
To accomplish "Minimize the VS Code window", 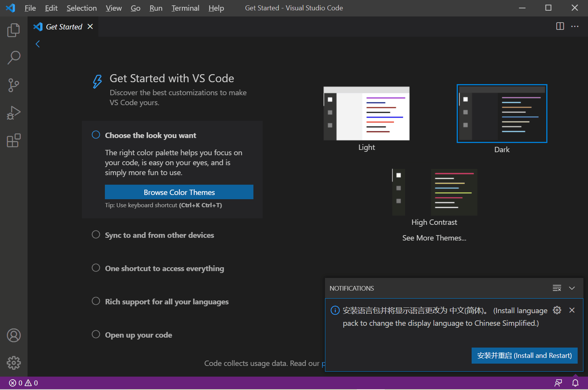I will point(522,8).
